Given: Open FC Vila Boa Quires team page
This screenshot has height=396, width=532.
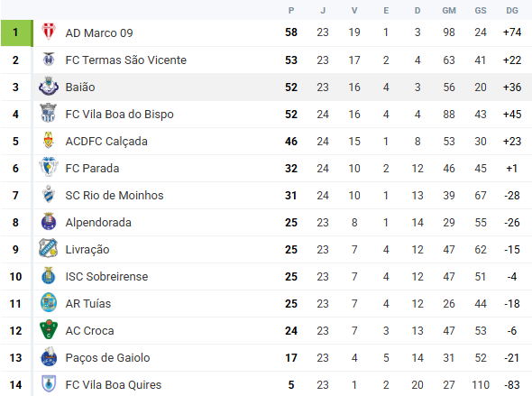Looking at the screenshot, I should (x=114, y=385).
